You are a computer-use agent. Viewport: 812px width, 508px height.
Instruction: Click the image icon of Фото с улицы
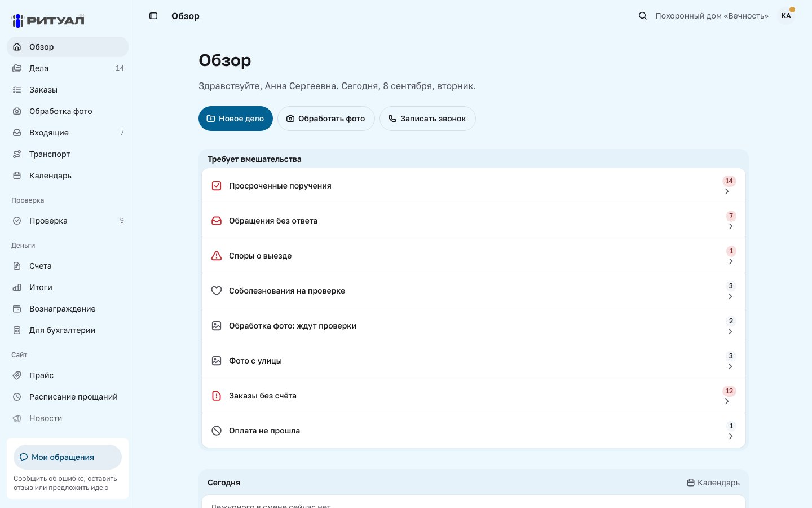click(217, 361)
